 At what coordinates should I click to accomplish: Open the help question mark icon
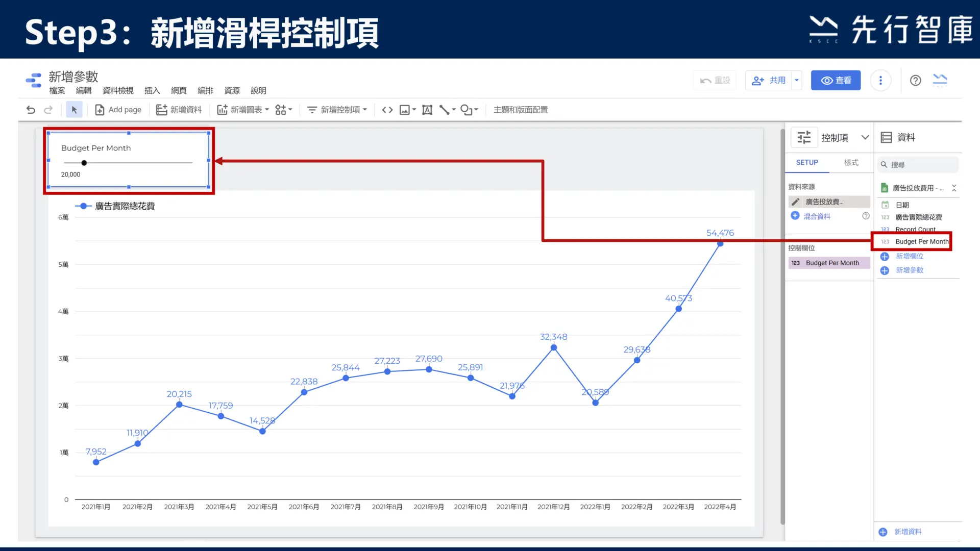[x=916, y=80]
